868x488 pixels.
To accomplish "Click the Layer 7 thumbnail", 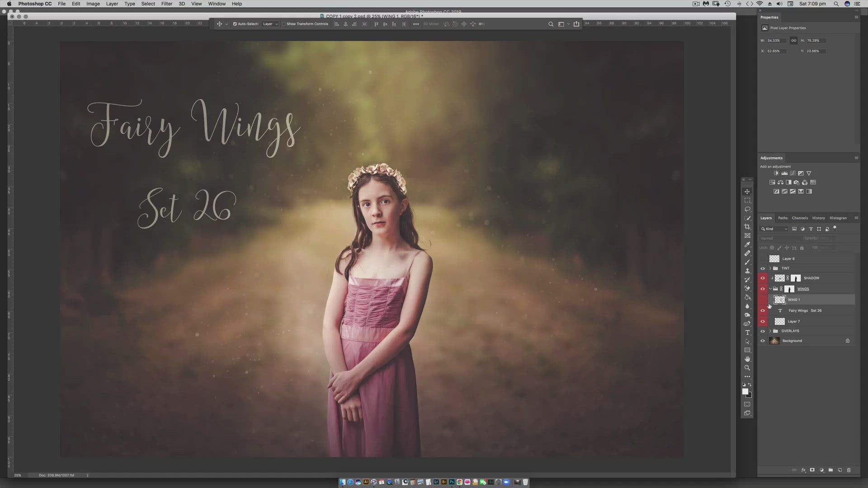I will (x=779, y=321).
